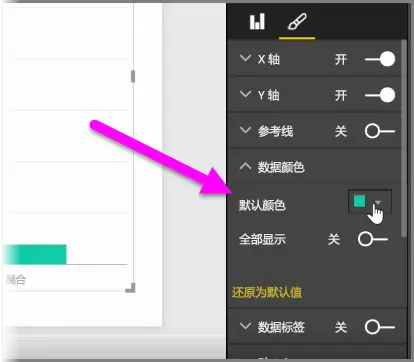
Task: Click the 全部显示 label
Action: coord(262,239)
